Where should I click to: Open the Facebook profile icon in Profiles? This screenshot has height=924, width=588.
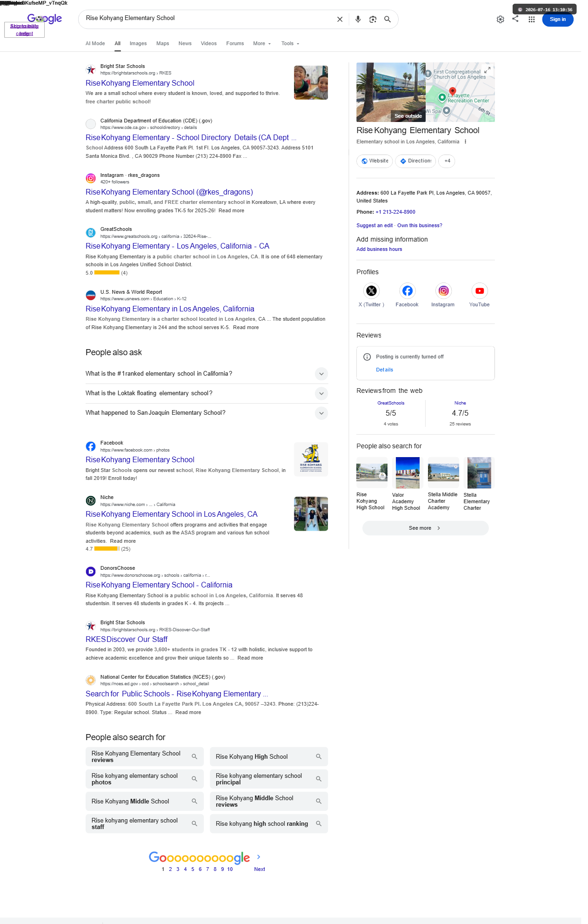tap(407, 291)
